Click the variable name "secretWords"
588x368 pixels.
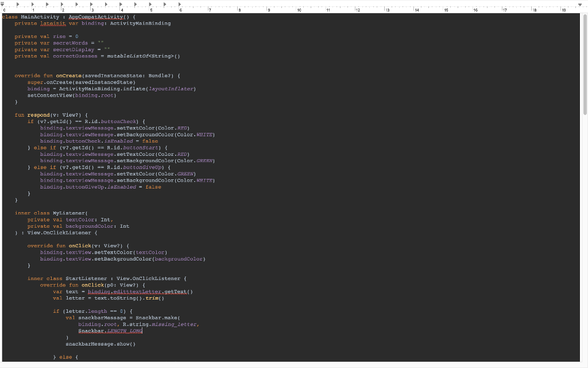click(70, 43)
